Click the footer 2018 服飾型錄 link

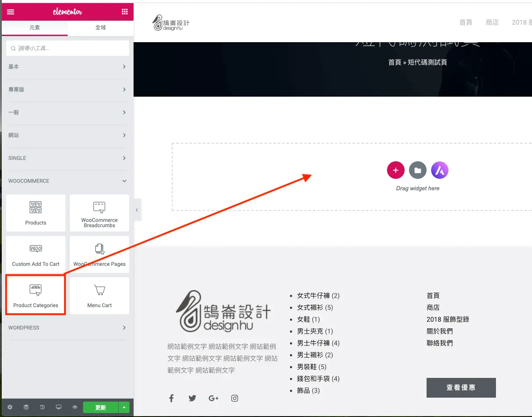tap(448, 319)
